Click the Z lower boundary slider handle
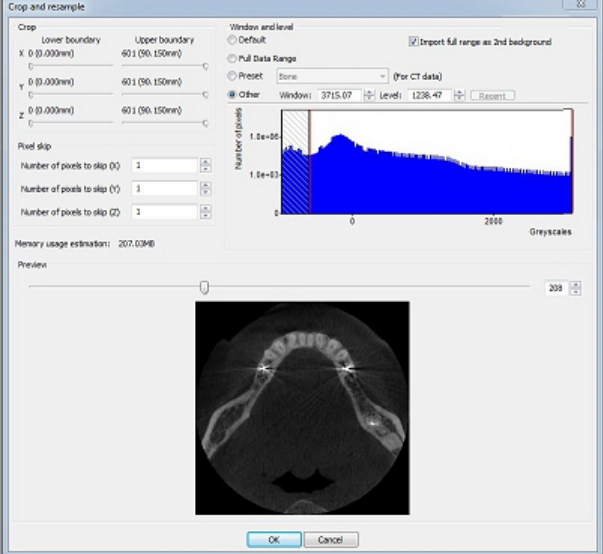 coord(31,123)
